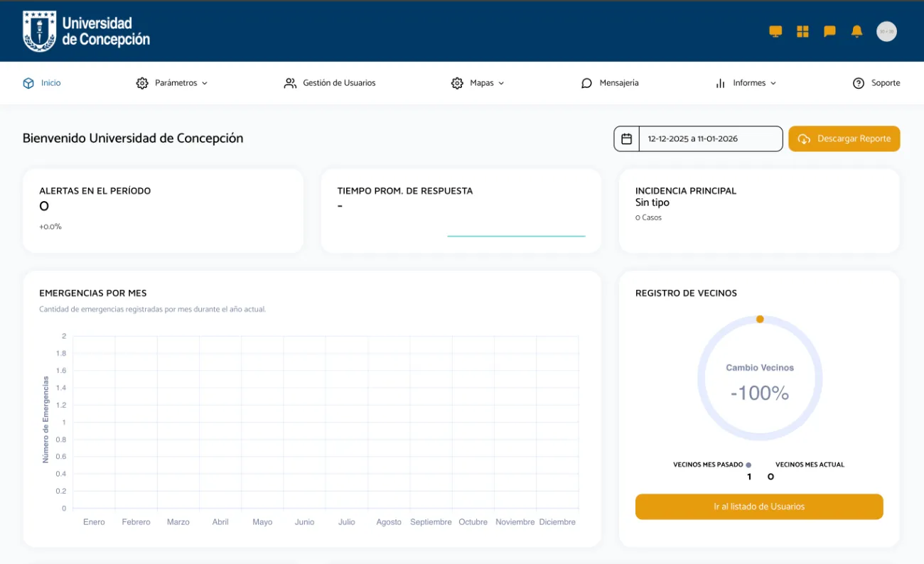924x564 pixels.
Task: Click the date range input field
Action: pos(710,139)
